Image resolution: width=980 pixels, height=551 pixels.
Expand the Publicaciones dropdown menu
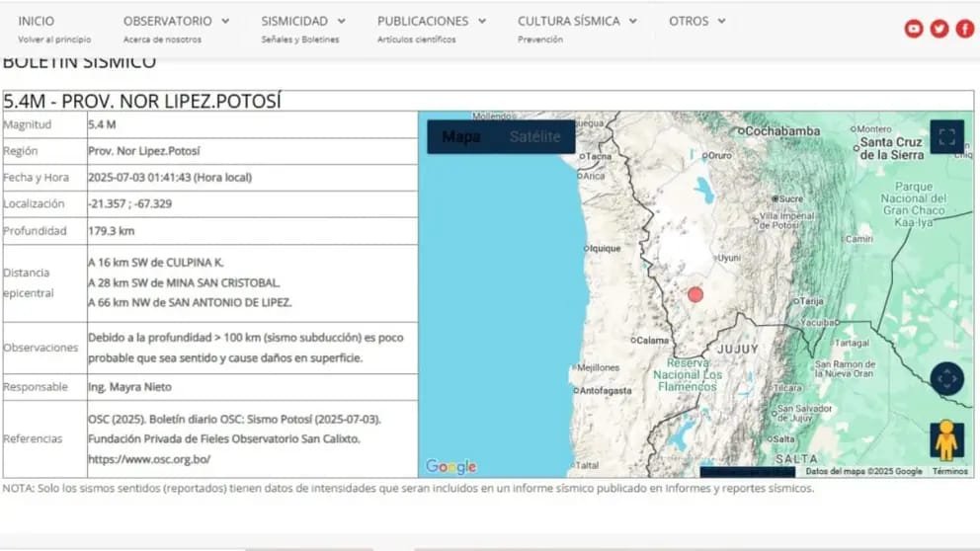tap(432, 21)
